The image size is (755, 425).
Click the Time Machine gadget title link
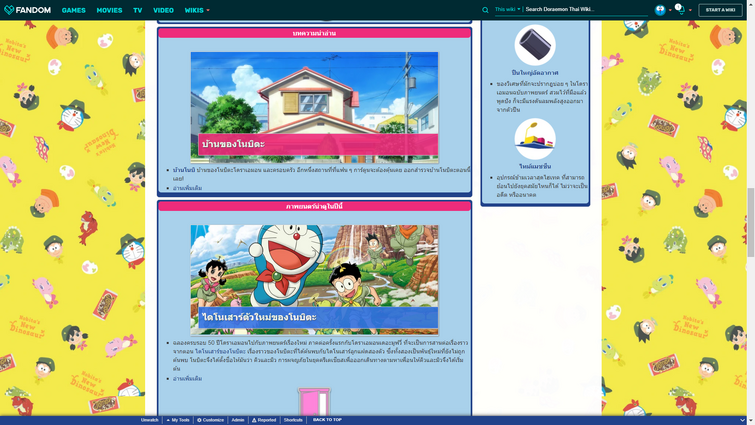click(535, 167)
